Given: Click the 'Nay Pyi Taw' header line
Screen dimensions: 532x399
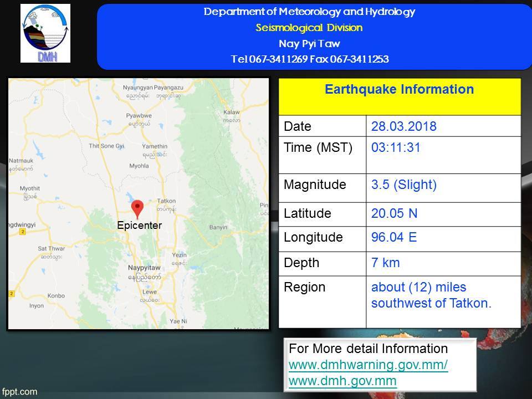Looking at the screenshot, I should click(x=309, y=43).
